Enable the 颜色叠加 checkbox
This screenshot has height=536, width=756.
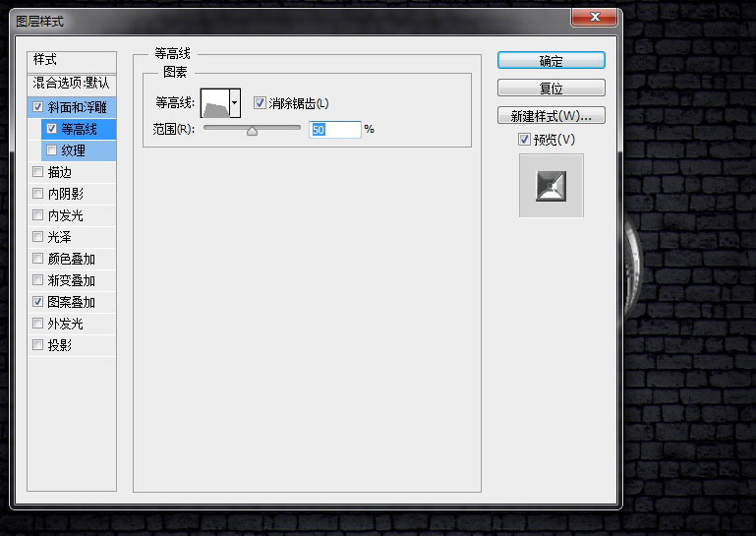(x=37, y=258)
